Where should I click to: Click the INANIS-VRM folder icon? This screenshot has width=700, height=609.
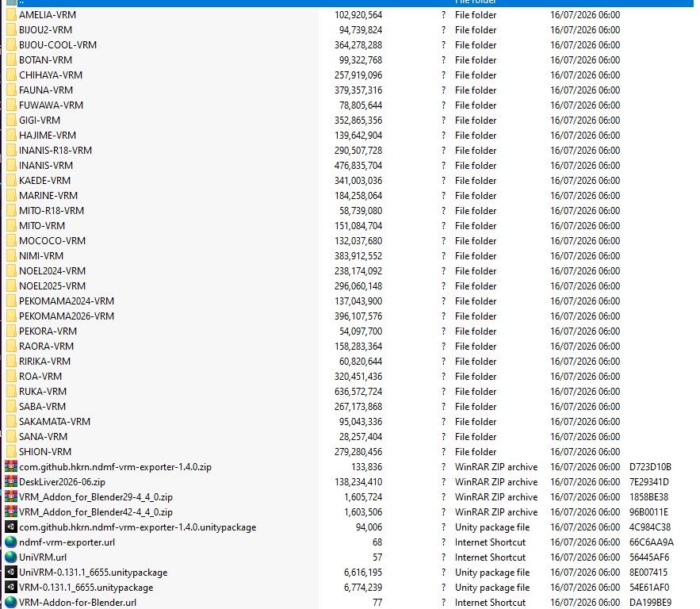(x=11, y=166)
